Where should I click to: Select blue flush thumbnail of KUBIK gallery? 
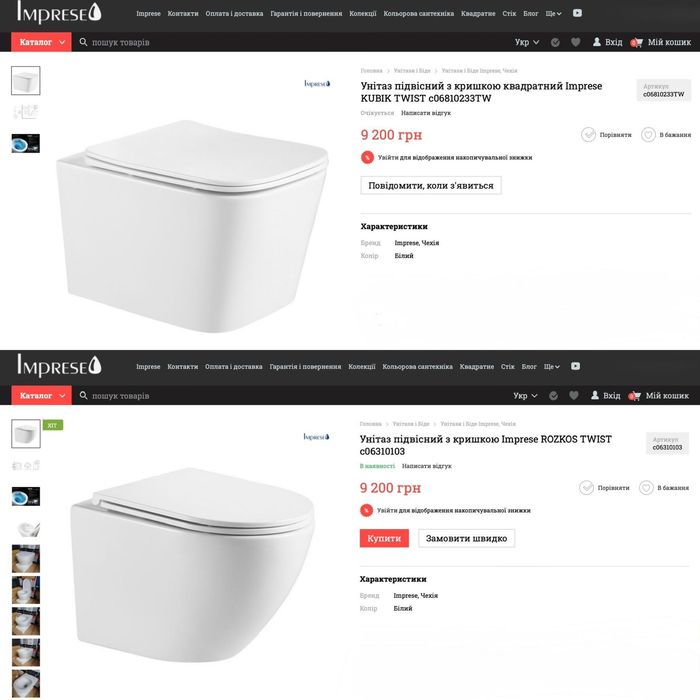pos(25,143)
